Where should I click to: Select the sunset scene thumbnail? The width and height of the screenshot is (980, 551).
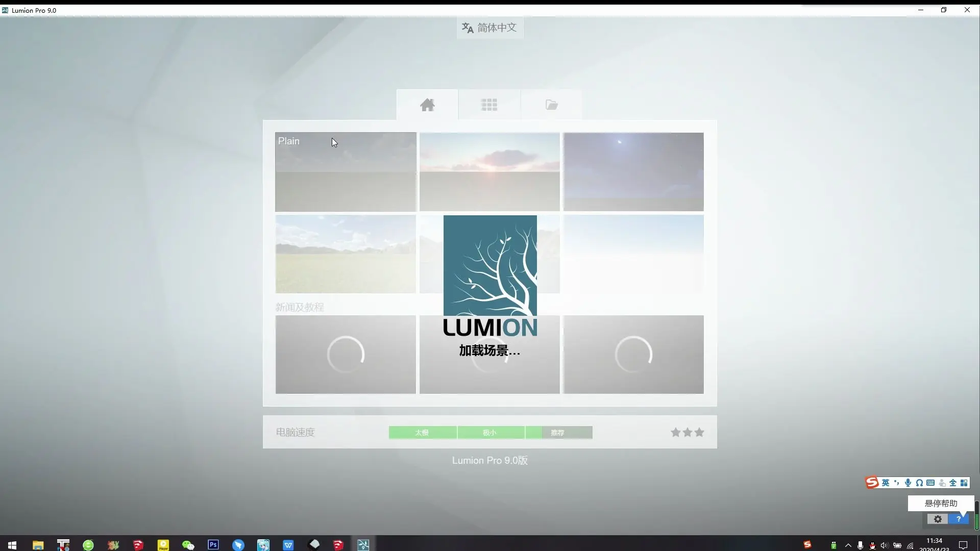pyautogui.click(x=489, y=172)
